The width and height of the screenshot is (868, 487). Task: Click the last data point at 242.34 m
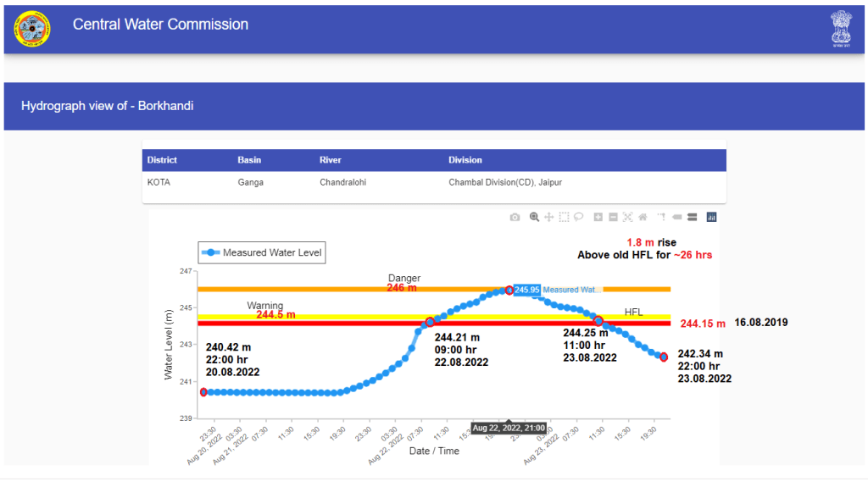pos(664,357)
